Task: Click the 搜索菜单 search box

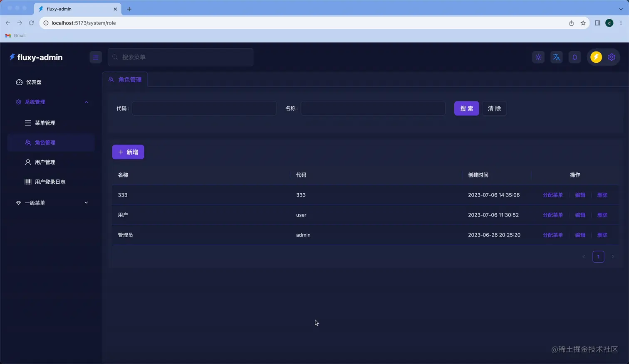Action: pos(181,57)
